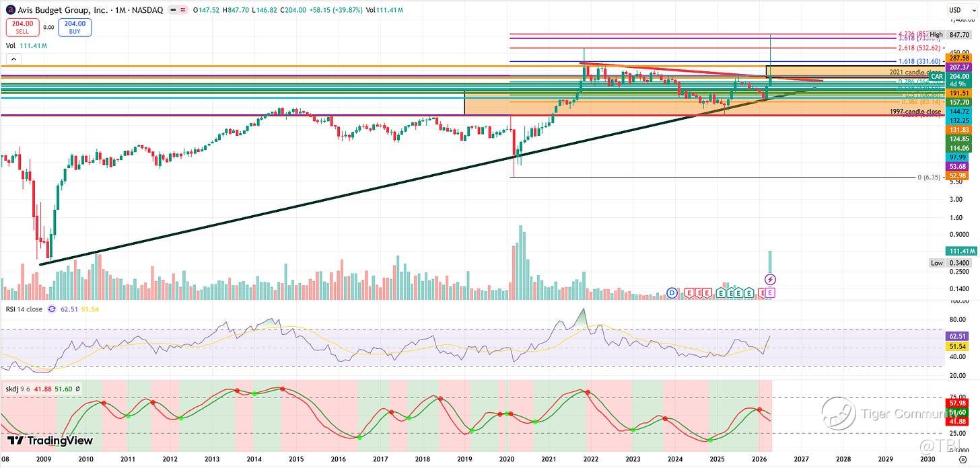This screenshot has width=980, height=468.
Task: Click the 144.72 cyan price tag
Action: pyautogui.click(x=956, y=111)
